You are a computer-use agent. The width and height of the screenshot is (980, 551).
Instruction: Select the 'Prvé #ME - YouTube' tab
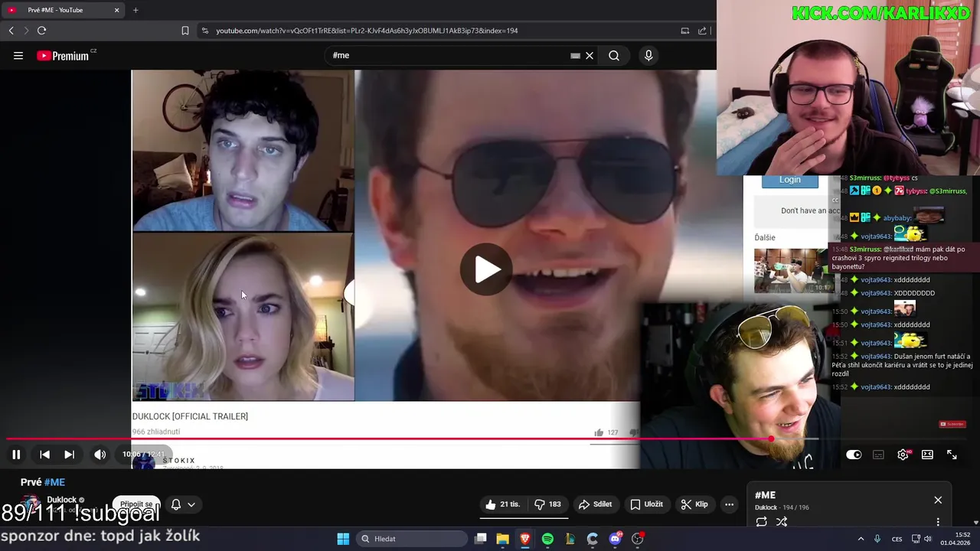pyautogui.click(x=63, y=10)
